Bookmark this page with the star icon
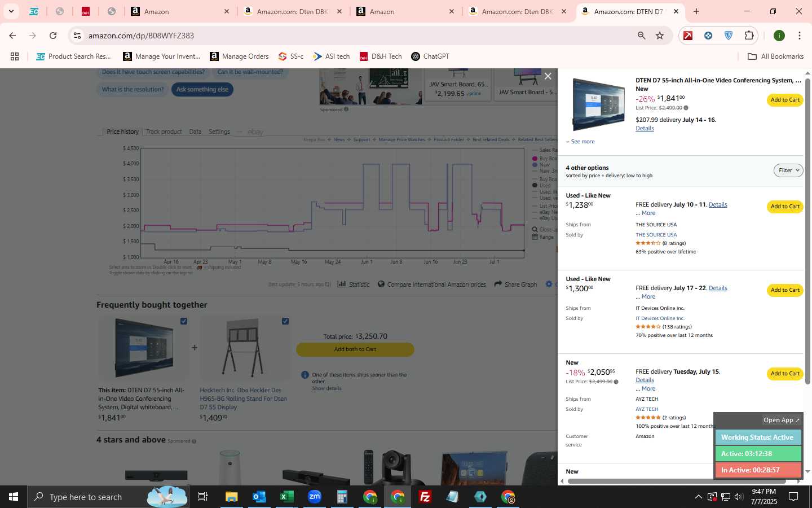Viewport: 812px width, 508px height. click(x=660, y=36)
